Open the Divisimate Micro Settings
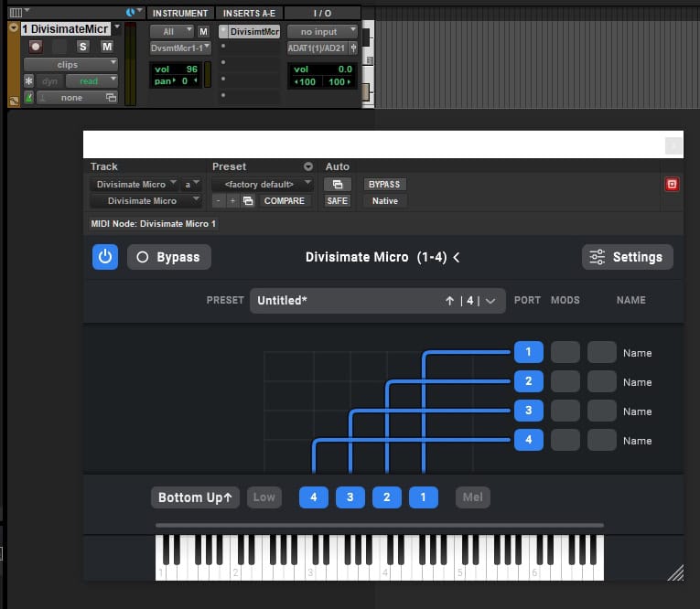The image size is (700, 609). click(627, 257)
